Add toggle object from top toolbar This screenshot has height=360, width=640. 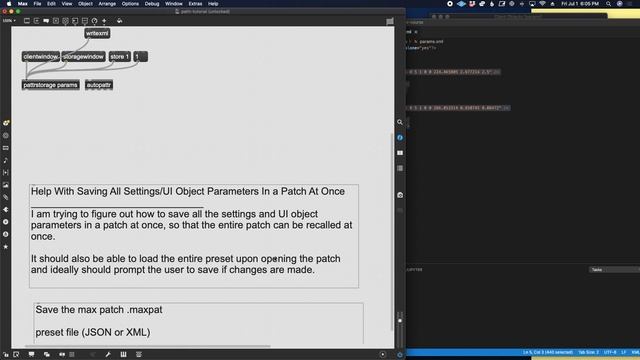point(56,20)
